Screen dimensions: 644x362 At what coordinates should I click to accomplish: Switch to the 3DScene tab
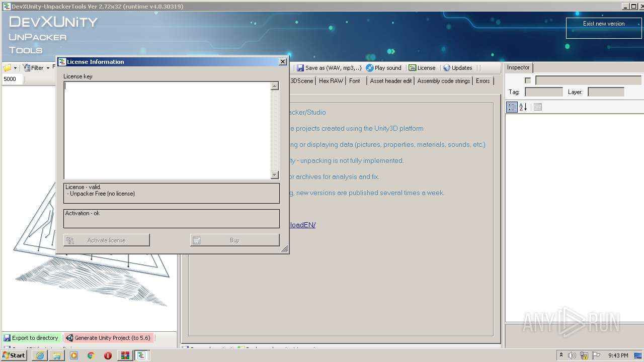[302, 81]
